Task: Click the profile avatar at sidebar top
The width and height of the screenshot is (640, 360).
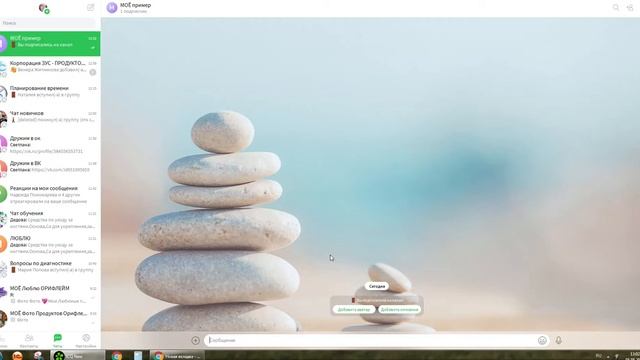Action: 44,8
